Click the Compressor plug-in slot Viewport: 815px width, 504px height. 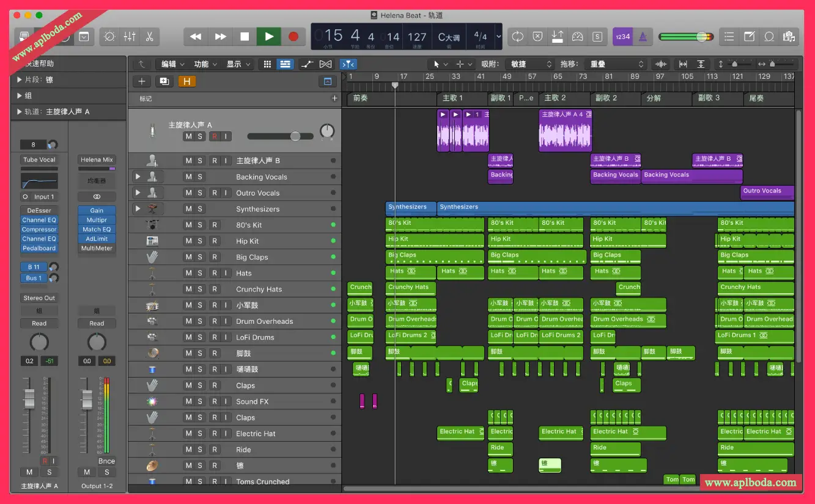click(x=39, y=230)
